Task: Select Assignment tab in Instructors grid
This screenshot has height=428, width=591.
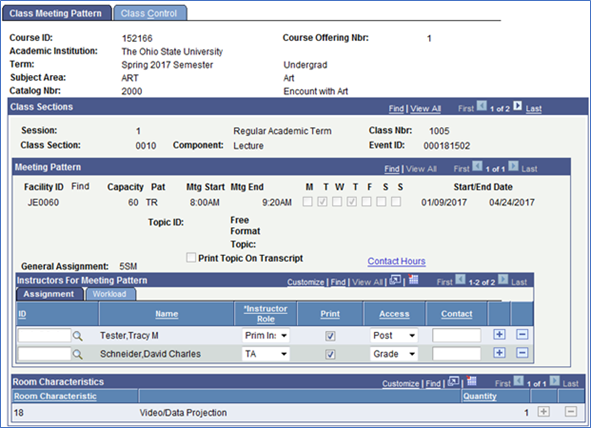Action: click(49, 294)
